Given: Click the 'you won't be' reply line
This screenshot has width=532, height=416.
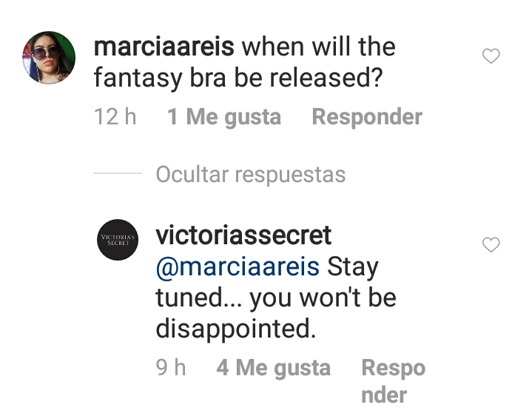Looking at the screenshot, I should click(323, 298).
